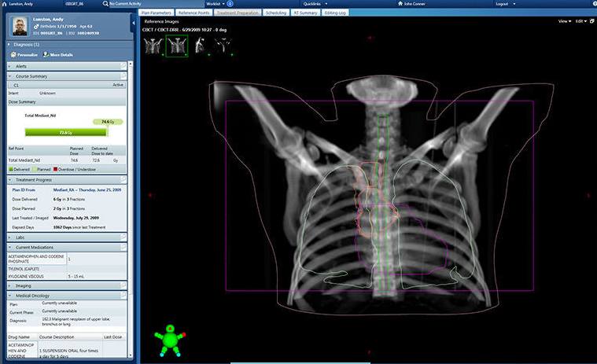
Task: Collapse the Course Summary section
Action: coord(10,76)
